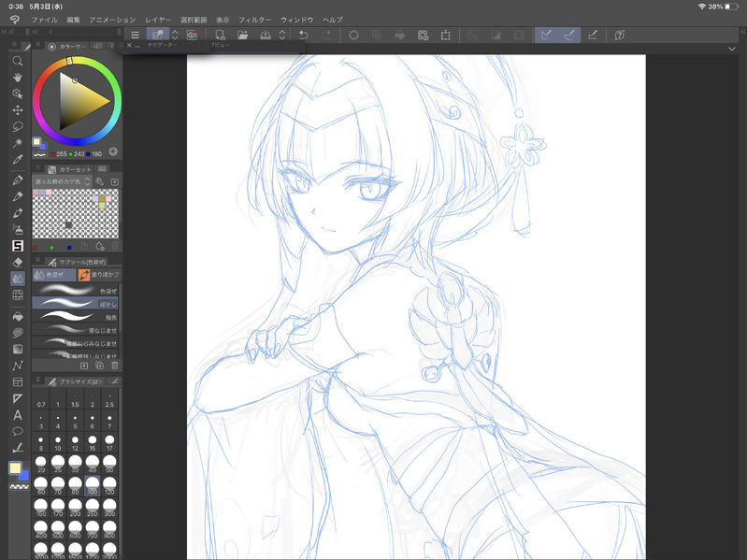Select the Fill bucket tool
Screen dimensions: 747x560
pos(18,316)
